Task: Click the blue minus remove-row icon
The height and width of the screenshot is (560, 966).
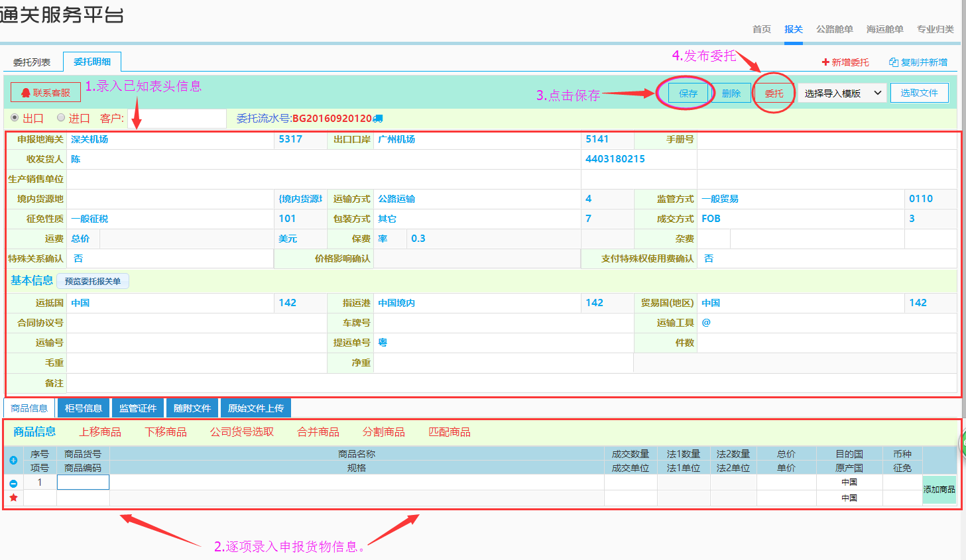Action: tap(13, 483)
